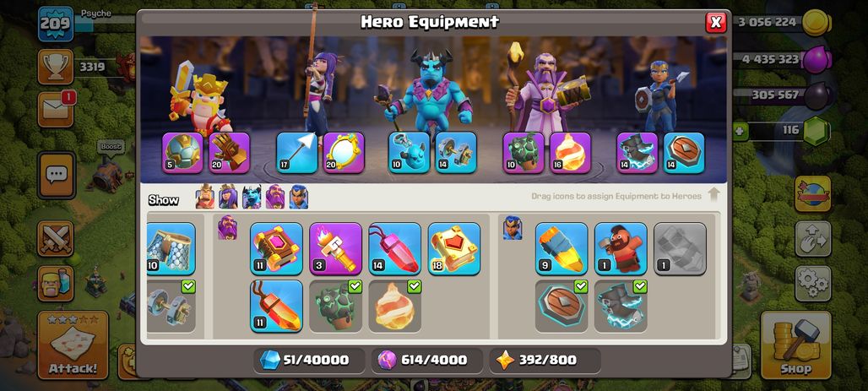Click the Shiny Ore 51/40000 counter
Image resolution: width=868 pixels, height=391 pixels.
[309, 360]
